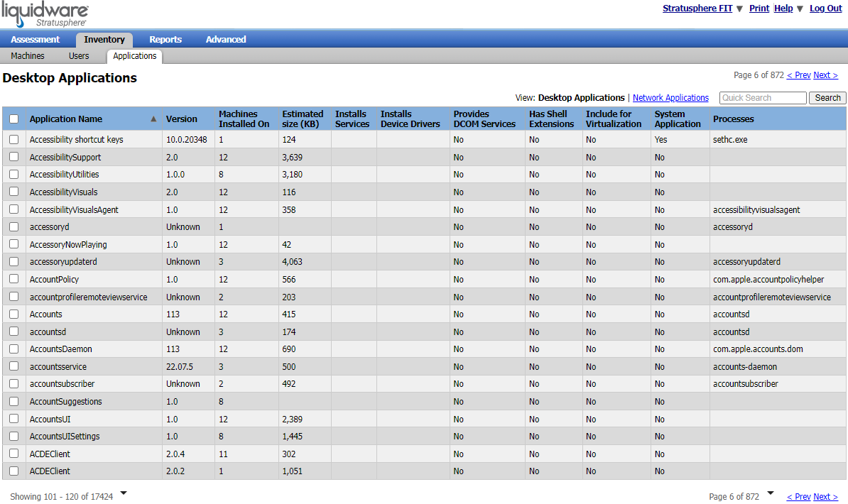Screen dimensions: 848x504
Task: Sort by Machines Installed On column header
Action: click(x=244, y=119)
